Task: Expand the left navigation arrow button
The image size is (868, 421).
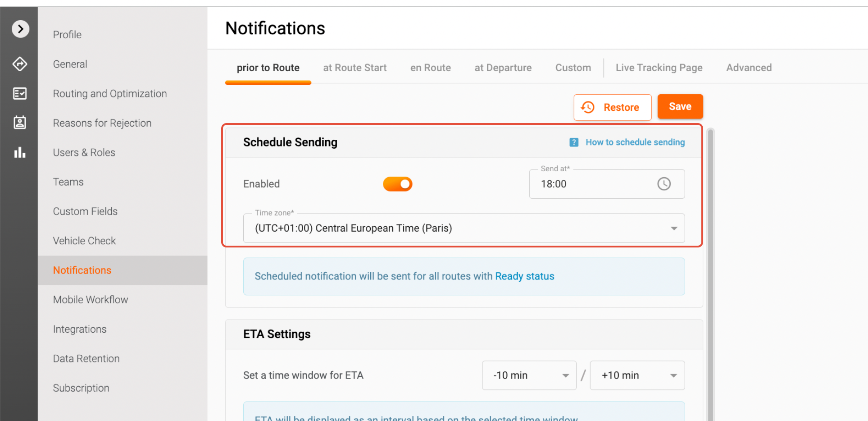Action: pos(20,29)
